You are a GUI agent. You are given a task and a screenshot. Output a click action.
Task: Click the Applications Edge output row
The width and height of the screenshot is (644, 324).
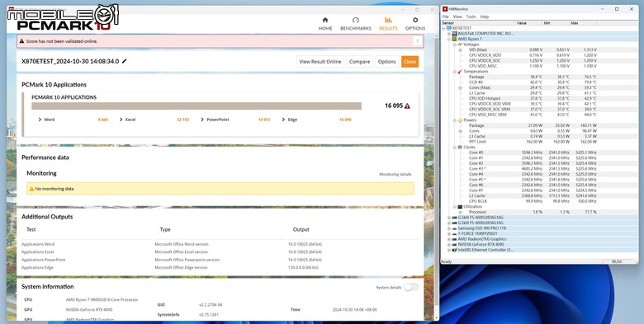tap(220, 268)
